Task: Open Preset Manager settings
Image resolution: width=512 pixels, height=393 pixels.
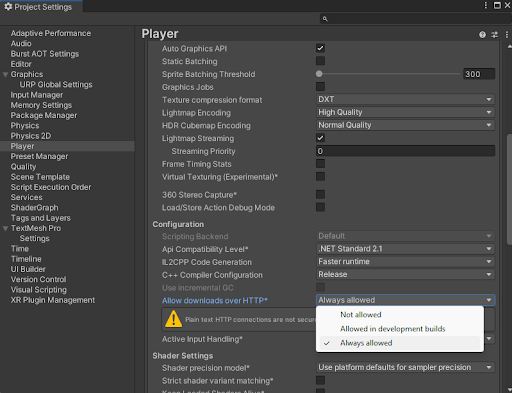Action: click(39, 157)
